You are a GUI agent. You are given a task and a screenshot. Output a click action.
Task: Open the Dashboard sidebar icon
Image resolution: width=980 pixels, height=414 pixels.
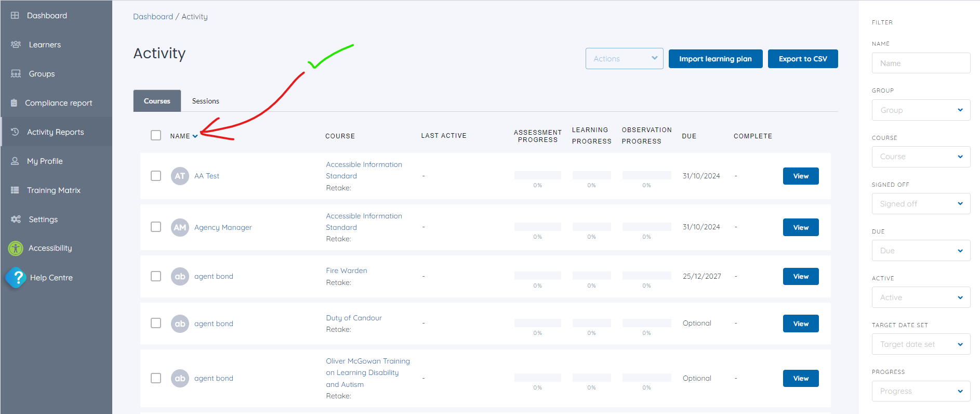[15, 16]
